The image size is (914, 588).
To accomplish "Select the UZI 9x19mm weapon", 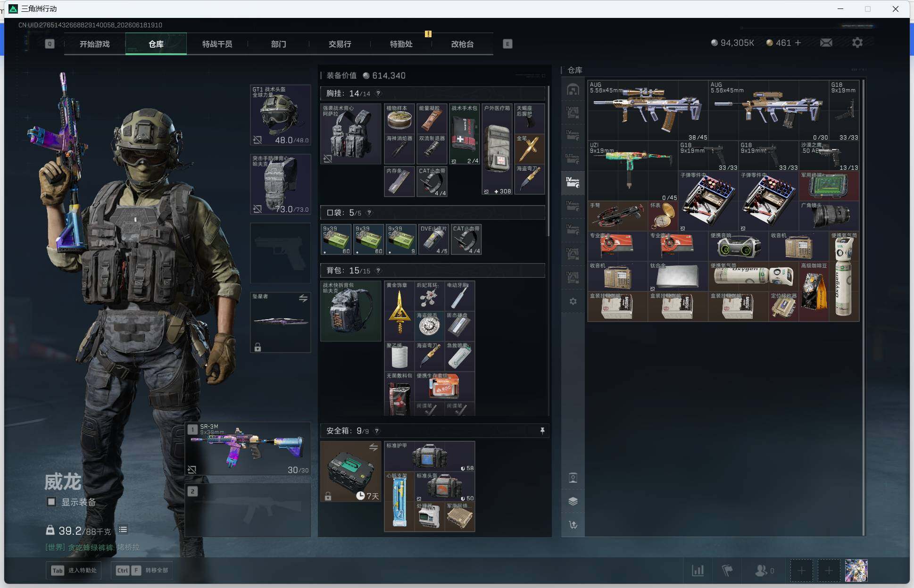I will pyautogui.click(x=633, y=171).
